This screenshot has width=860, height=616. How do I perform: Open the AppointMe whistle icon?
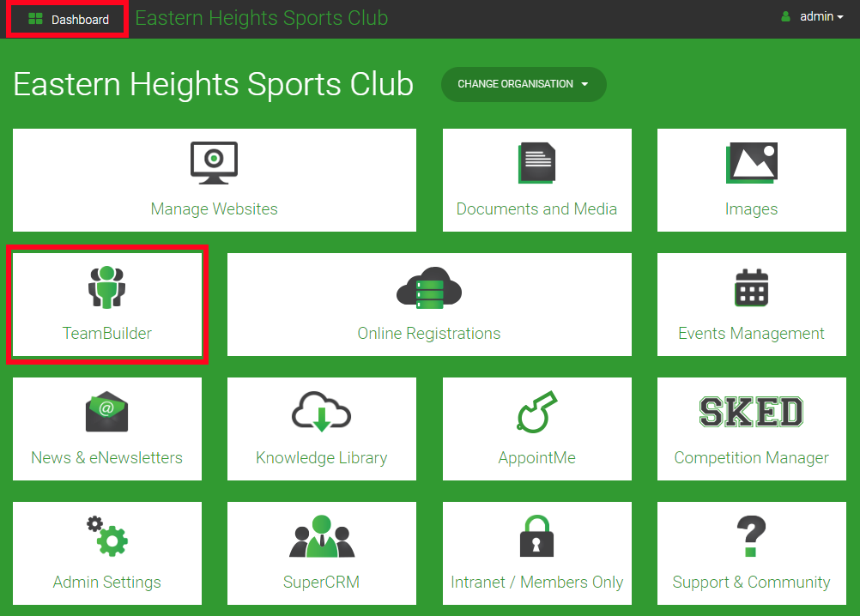click(536, 412)
